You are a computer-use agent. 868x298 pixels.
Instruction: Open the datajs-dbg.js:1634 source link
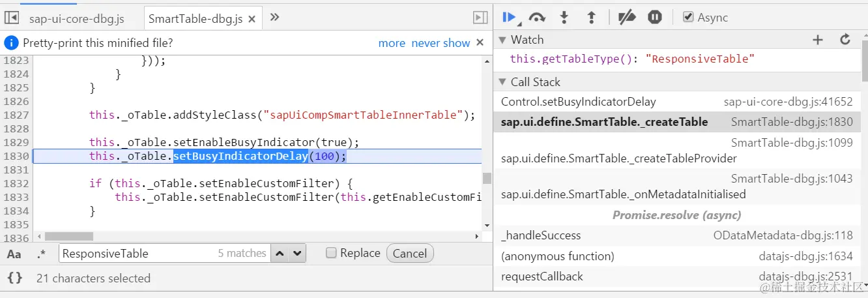click(x=805, y=256)
